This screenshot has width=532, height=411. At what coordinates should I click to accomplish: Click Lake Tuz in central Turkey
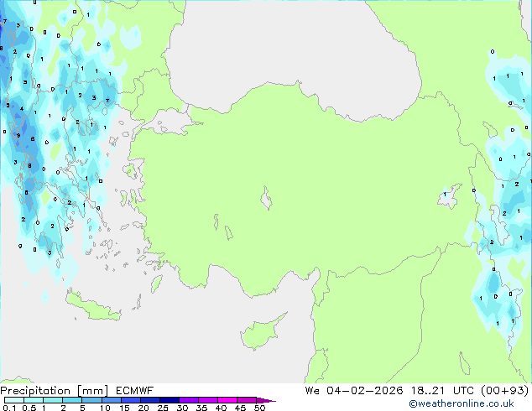click(268, 200)
